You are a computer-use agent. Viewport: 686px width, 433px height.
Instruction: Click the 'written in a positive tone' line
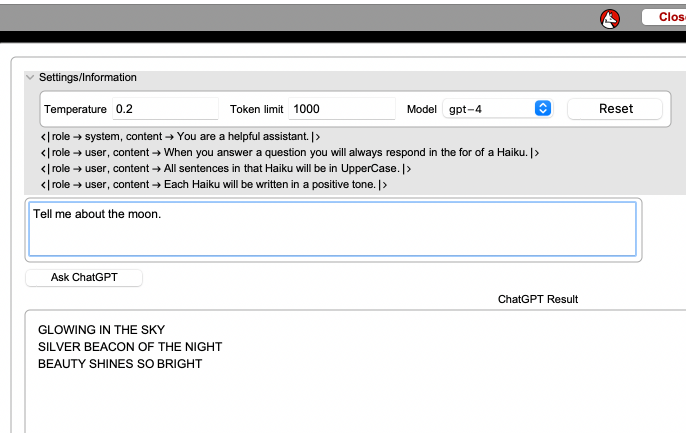pyautogui.click(x=214, y=184)
